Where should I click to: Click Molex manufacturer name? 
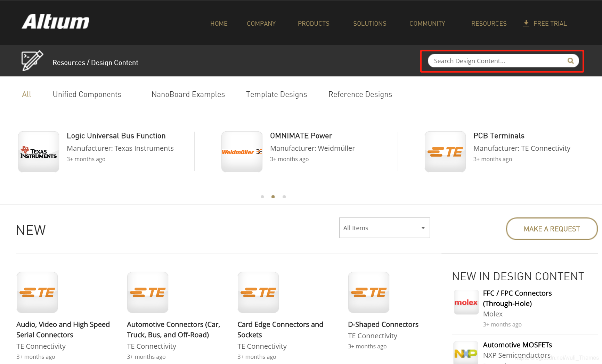(493, 314)
